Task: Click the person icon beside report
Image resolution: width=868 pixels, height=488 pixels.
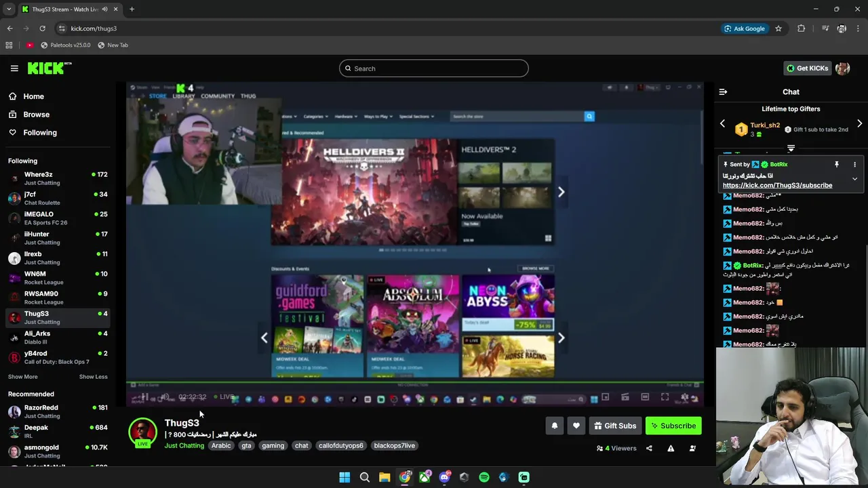Action: coord(692,448)
